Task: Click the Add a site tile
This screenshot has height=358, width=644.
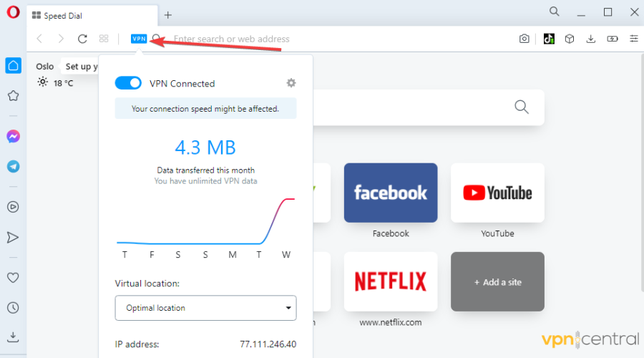Action: 497,281
